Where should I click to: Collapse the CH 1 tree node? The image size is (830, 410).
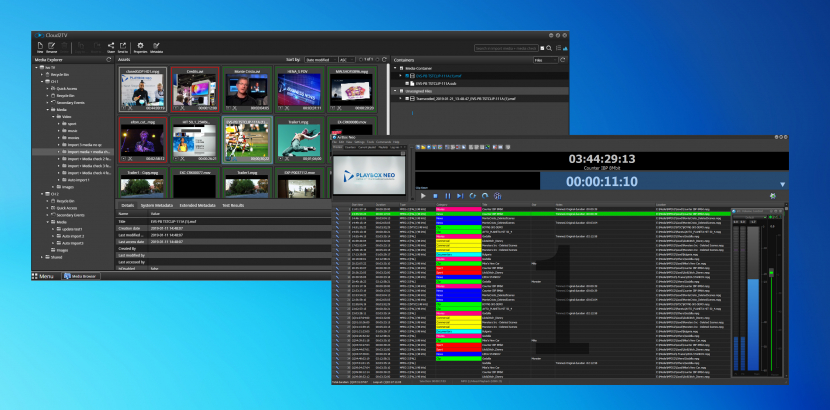pyautogui.click(x=42, y=82)
